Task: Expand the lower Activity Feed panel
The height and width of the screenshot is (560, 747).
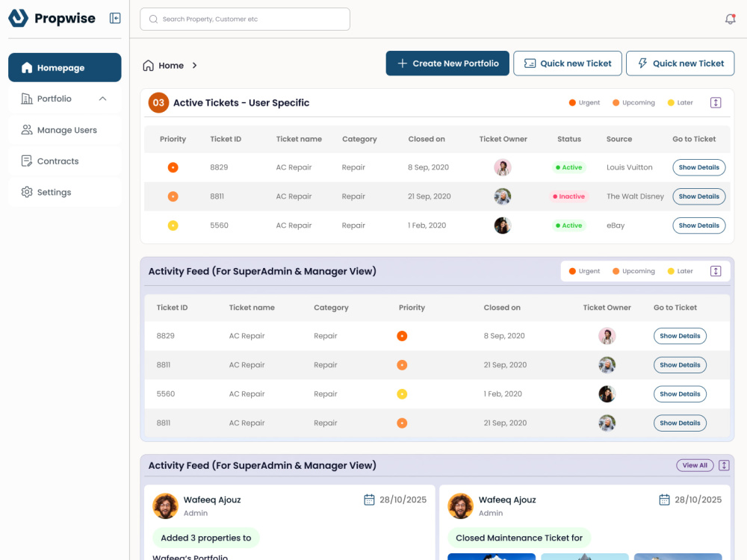Action: 724,465
